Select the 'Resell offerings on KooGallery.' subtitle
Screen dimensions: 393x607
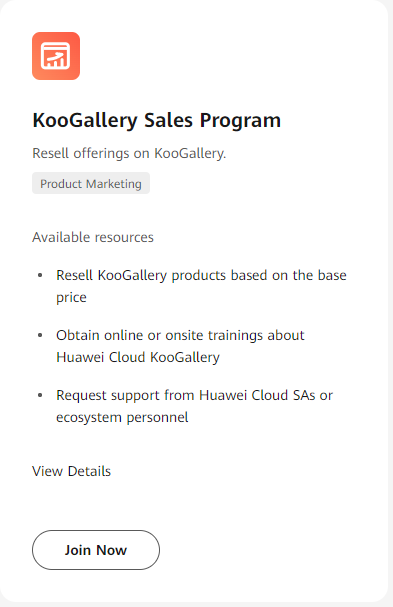(x=129, y=154)
